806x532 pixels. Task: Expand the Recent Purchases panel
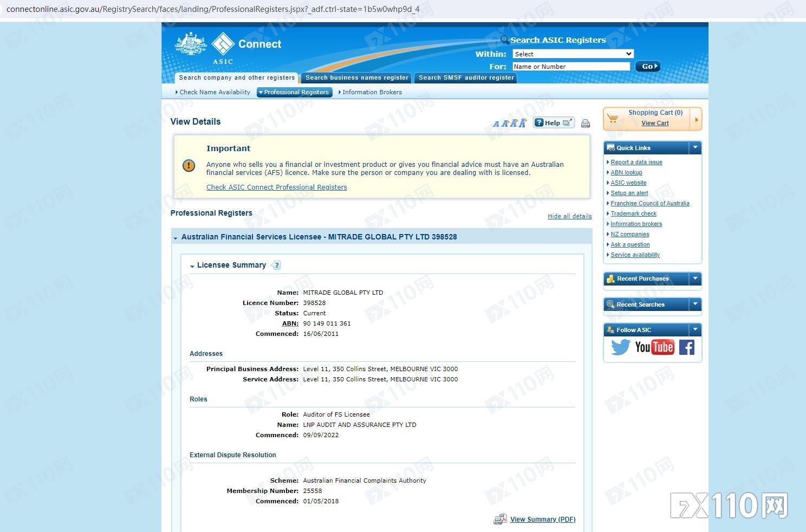click(695, 278)
